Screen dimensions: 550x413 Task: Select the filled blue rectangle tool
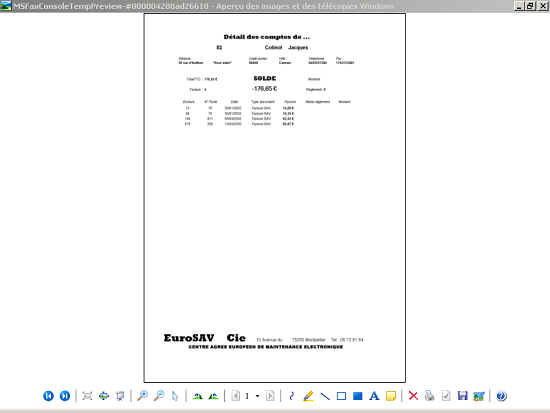click(x=357, y=396)
